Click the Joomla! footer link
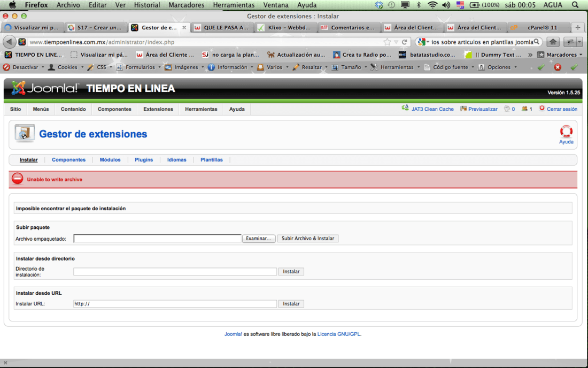This screenshot has width=588, height=368. (x=233, y=334)
